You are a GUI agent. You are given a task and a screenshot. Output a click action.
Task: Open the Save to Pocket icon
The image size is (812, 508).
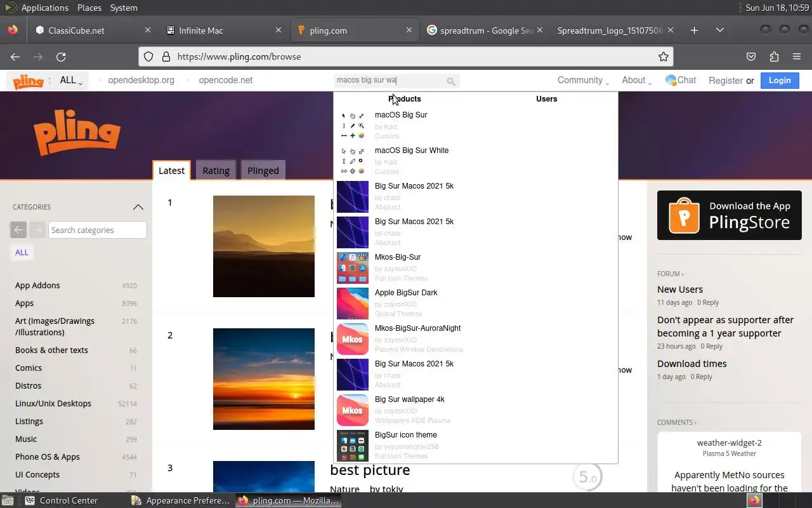click(751, 57)
